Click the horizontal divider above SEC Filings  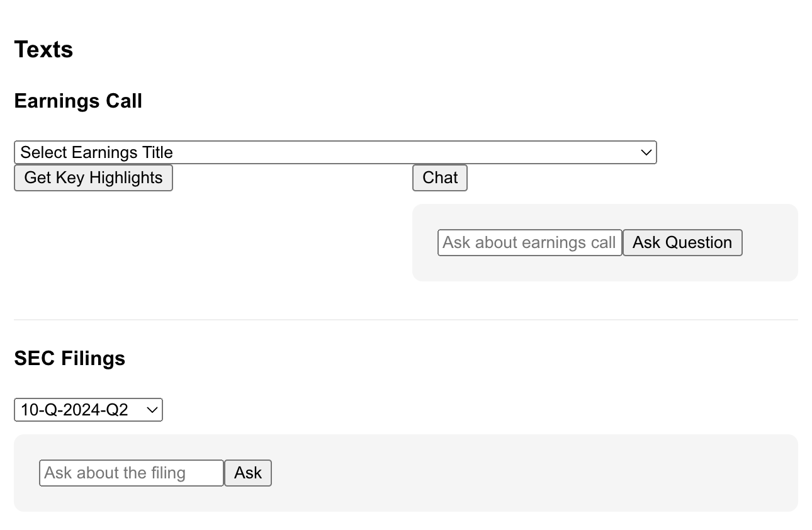(x=405, y=320)
